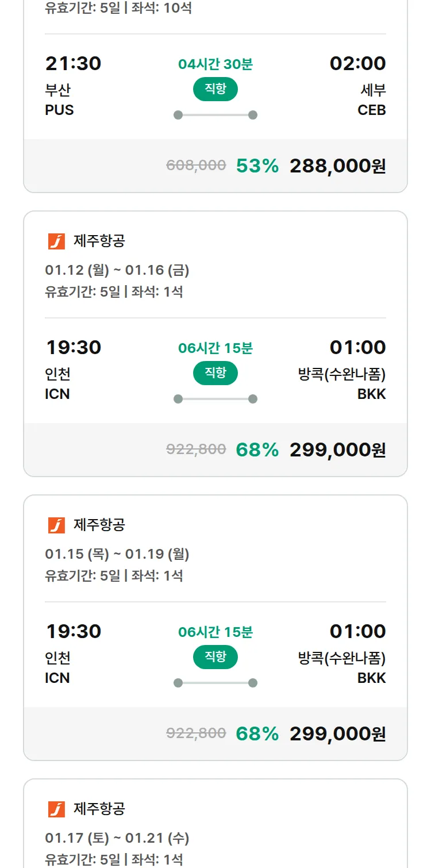This screenshot has height=868, width=431.
Task: Click the 21:30 departure time
Action: (73, 64)
